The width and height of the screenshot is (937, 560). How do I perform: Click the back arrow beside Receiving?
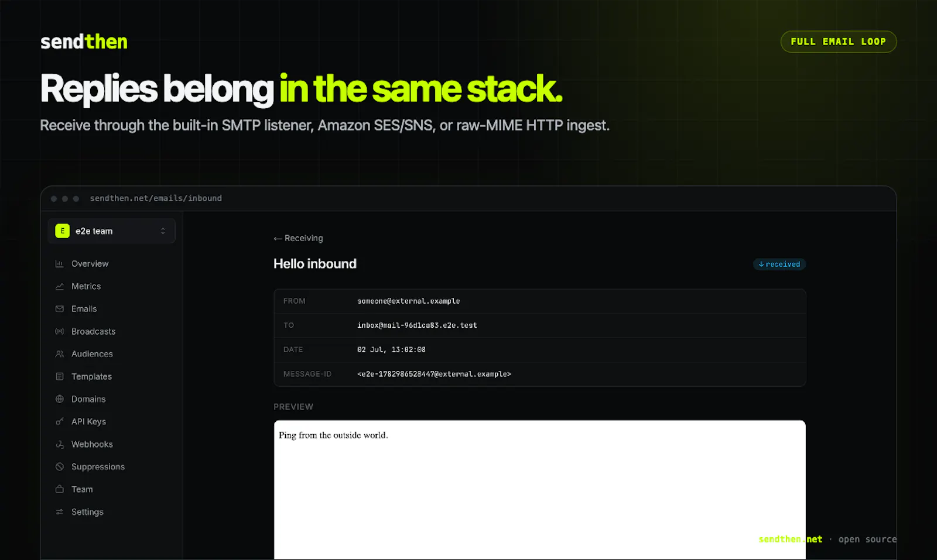tap(278, 239)
